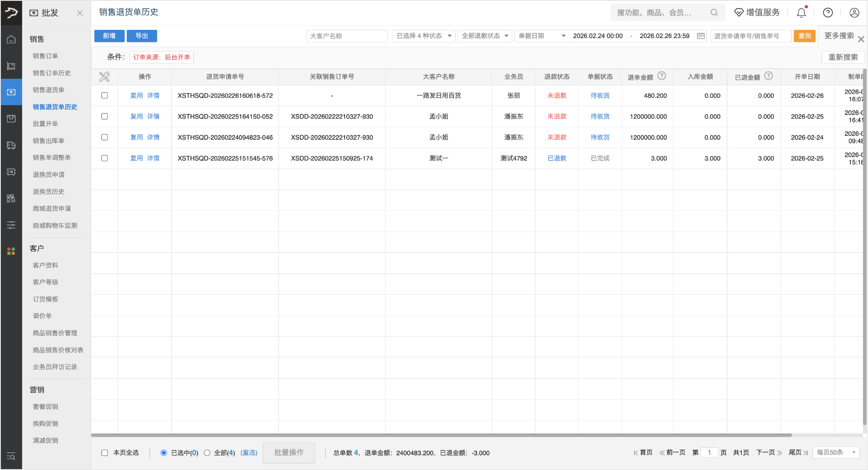Open the help question mark icon
868x470 pixels.
pyautogui.click(x=828, y=13)
